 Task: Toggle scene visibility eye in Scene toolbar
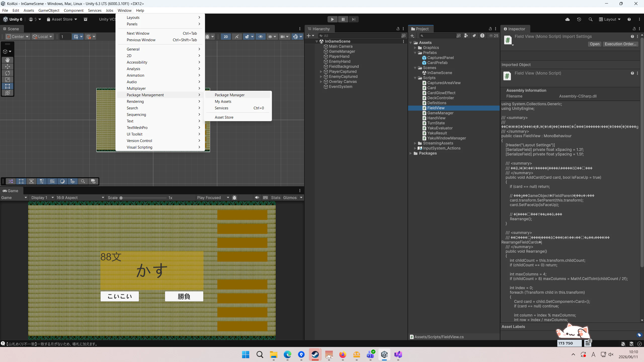coord(261,37)
